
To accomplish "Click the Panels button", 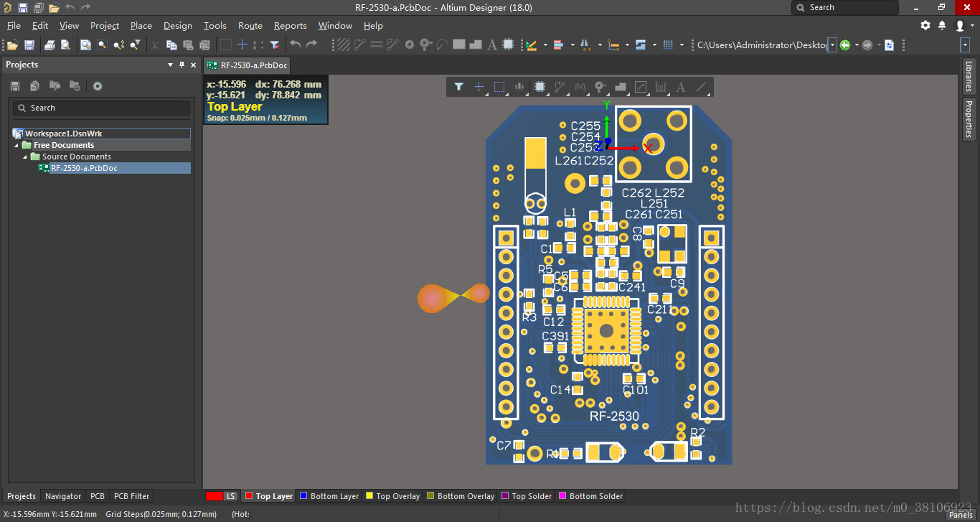I will [961, 515].
